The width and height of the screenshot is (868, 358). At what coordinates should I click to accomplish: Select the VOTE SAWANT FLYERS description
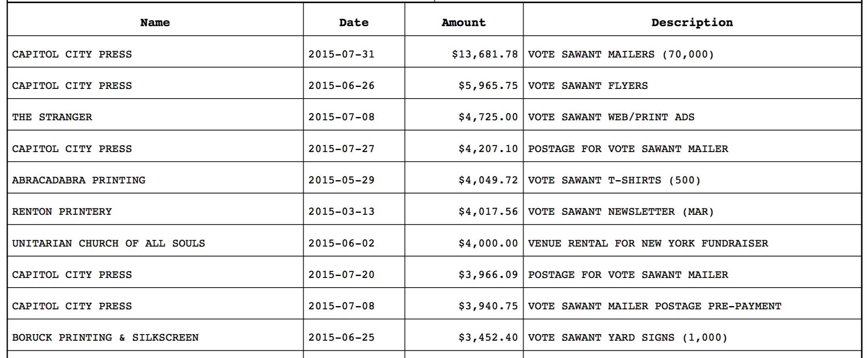pos(588,86)
